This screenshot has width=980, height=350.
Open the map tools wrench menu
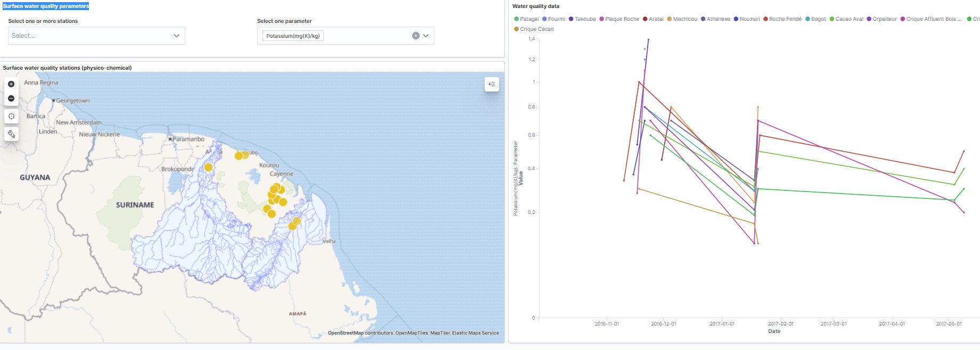pos(11,134)
